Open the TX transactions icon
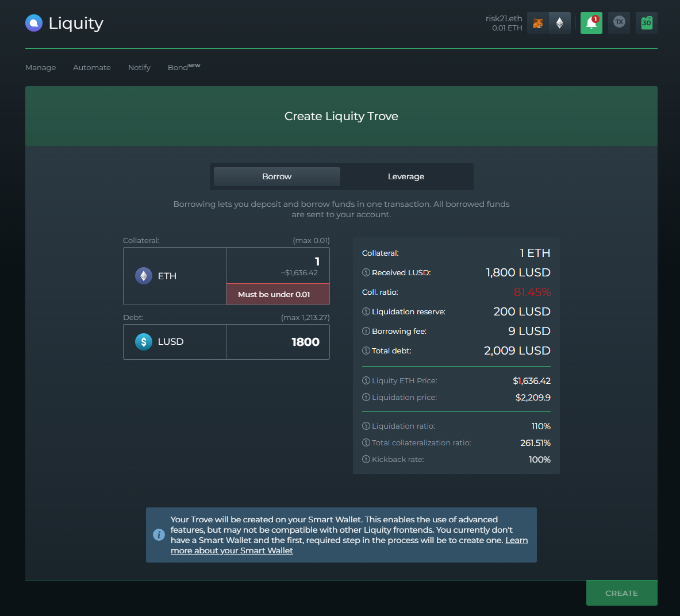The height and width of the screenshot is (616, 680). tap(619, 23)
